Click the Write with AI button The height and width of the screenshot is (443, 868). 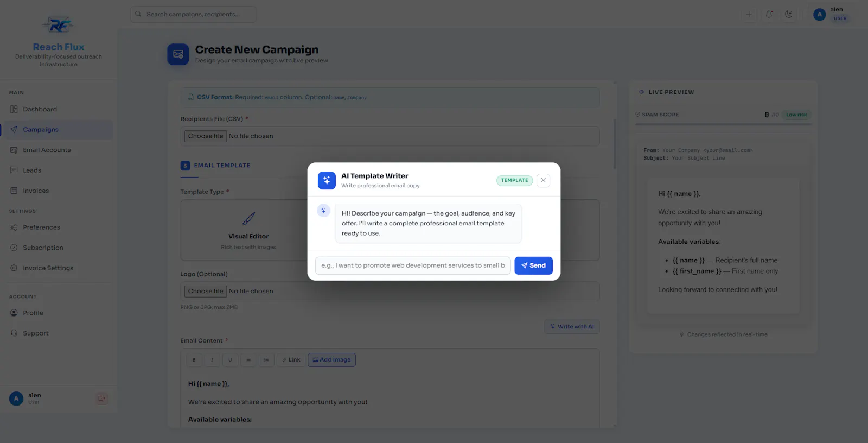coord(572,327)
